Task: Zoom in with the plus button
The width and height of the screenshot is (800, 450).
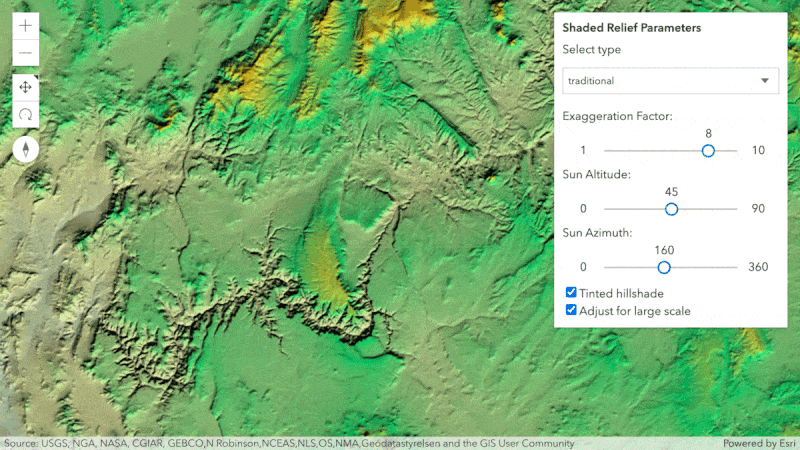Action: (x=26, y=26)
